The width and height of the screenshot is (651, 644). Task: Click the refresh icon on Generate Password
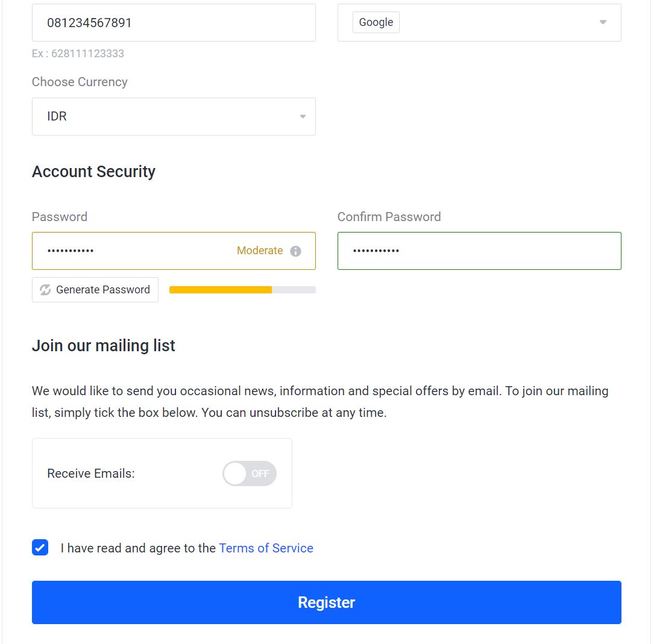pyautogui.click(x=44, y=290)
